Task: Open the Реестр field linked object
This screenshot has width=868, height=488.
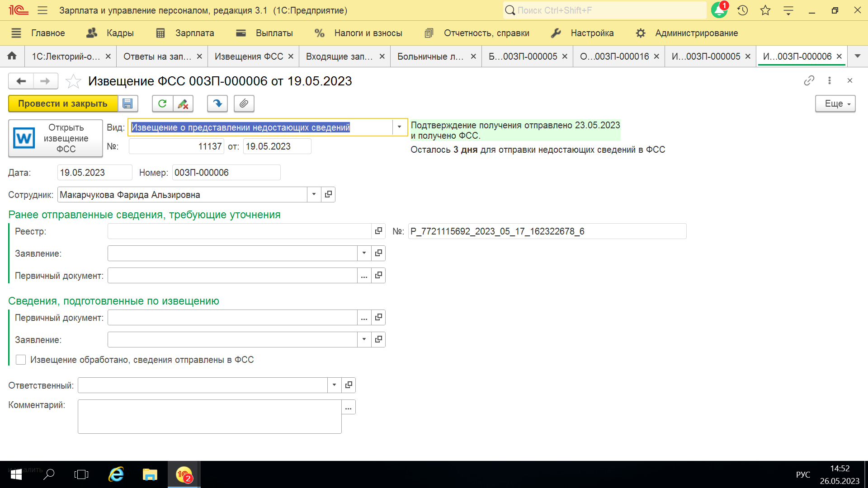Action: (x=378, y=231)
